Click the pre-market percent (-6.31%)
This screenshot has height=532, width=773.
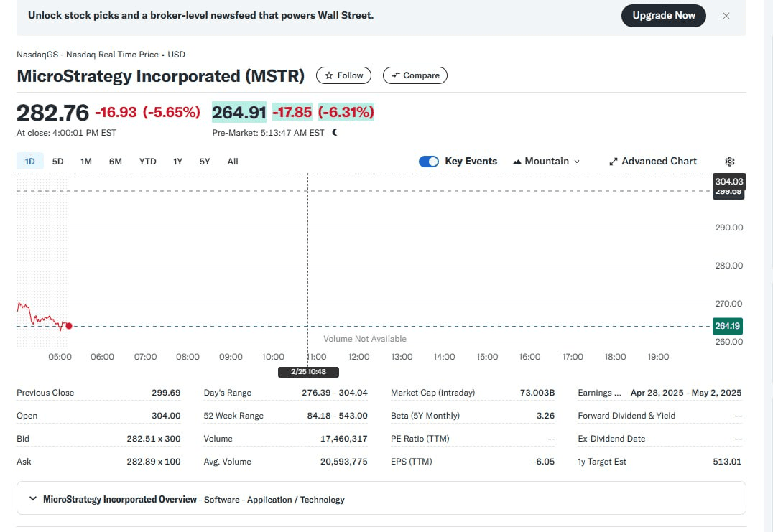point(346,113)
